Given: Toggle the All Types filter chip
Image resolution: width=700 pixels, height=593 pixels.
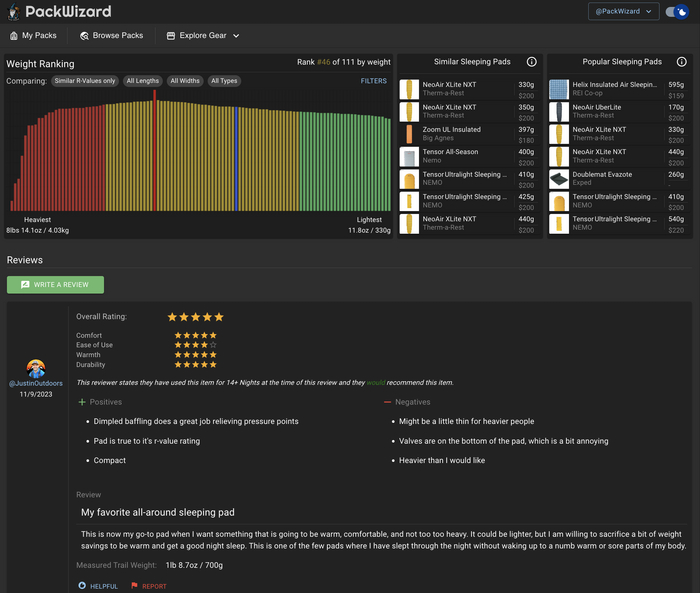Looking at the screenshot, I should pyautogui.click(x=224, y=81).
